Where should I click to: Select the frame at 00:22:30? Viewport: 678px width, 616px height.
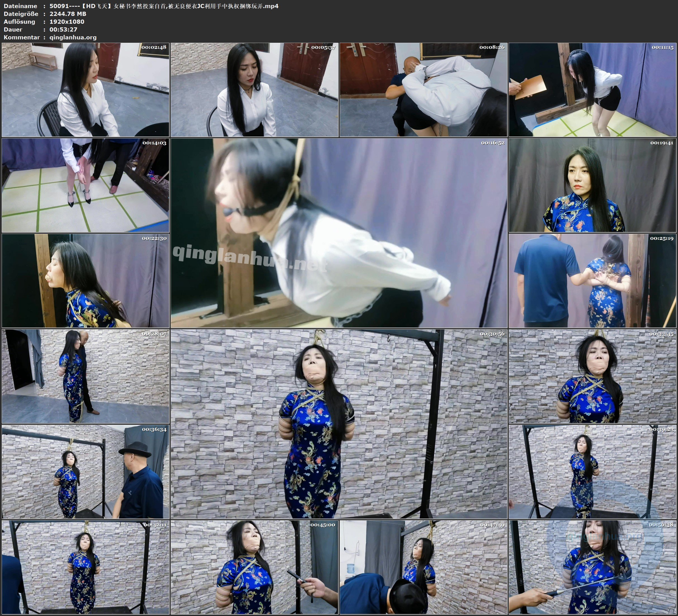[85, 280]
